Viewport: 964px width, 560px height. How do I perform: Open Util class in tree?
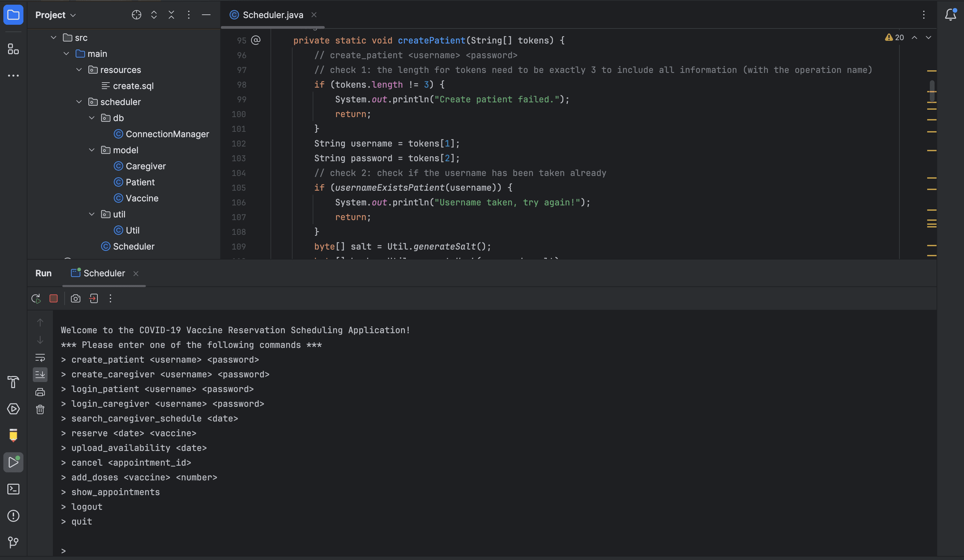(132, 230)
